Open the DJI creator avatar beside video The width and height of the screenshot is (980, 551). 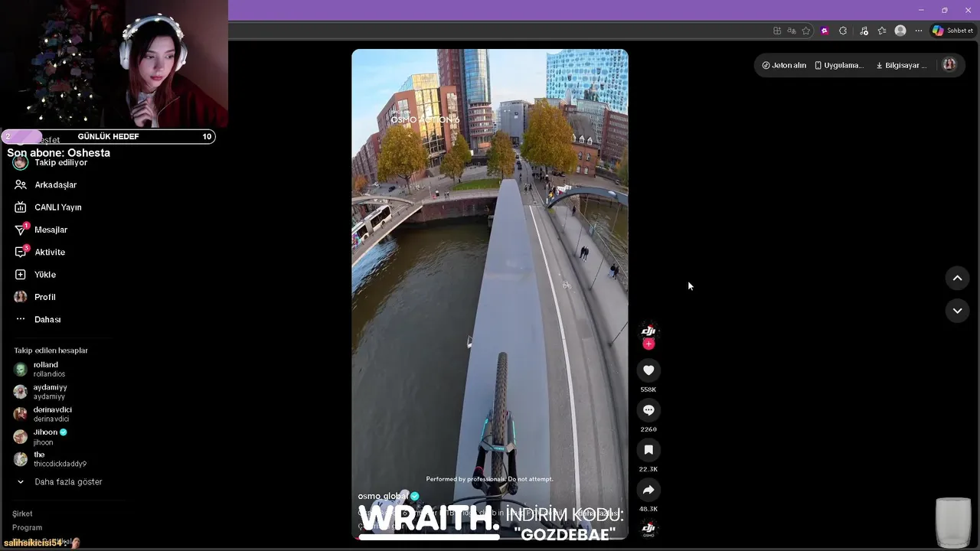click(648, 331)
